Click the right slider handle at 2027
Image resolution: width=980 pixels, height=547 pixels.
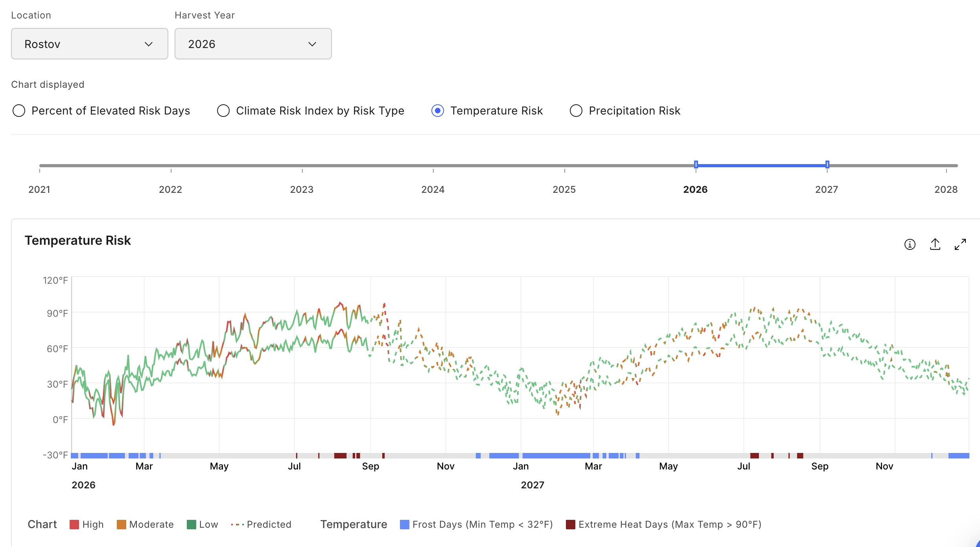click(x=827, y=165)
